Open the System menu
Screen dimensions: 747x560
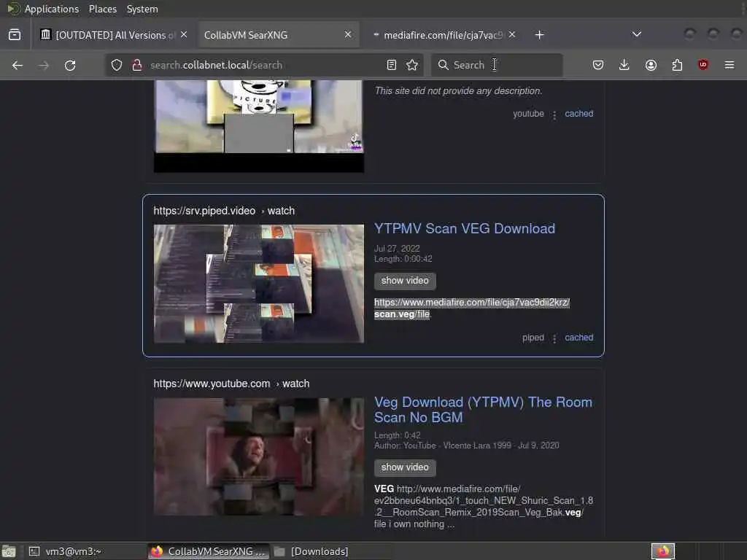(142, 9)
